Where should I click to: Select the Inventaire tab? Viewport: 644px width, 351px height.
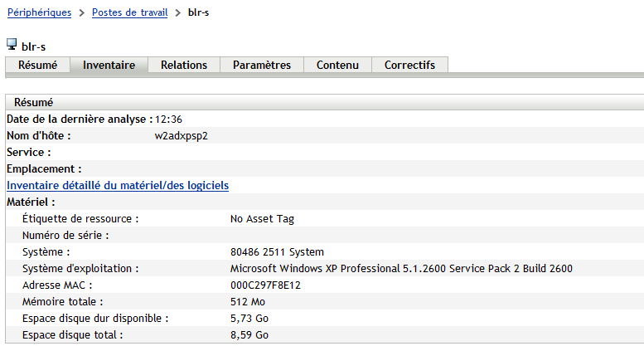tap(109, 65)
